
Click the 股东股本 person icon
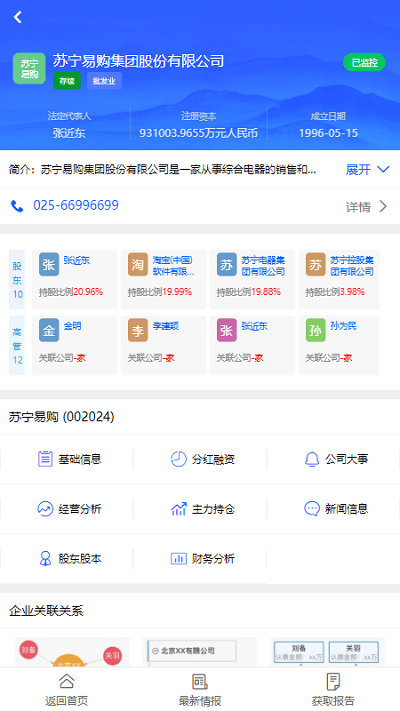click(x=45, y=559)
